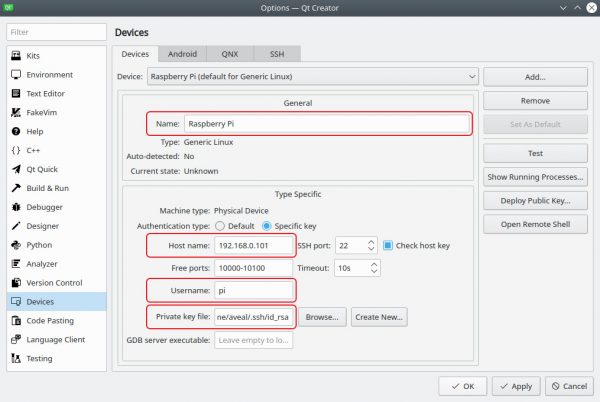Increase the Timeout value
Screen dimensions: 600x402
(x=374, y=264)
